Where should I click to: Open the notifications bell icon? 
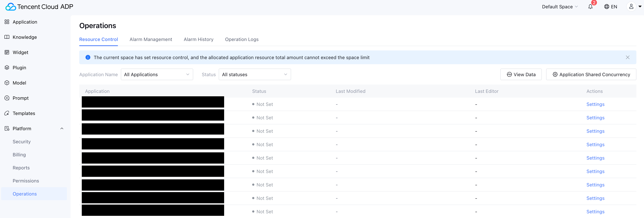point(590,7)
